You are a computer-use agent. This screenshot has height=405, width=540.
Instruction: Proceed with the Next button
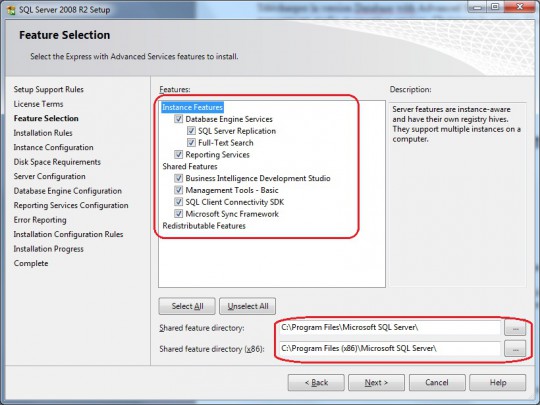[x=376, y=383]
